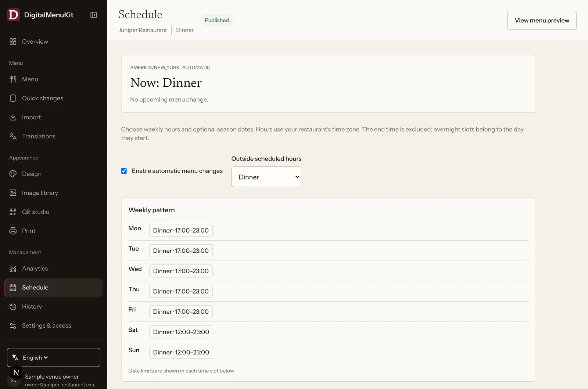588x389 pixels.
Task: Click View menu preview button
Action: (x=542, y=20)
